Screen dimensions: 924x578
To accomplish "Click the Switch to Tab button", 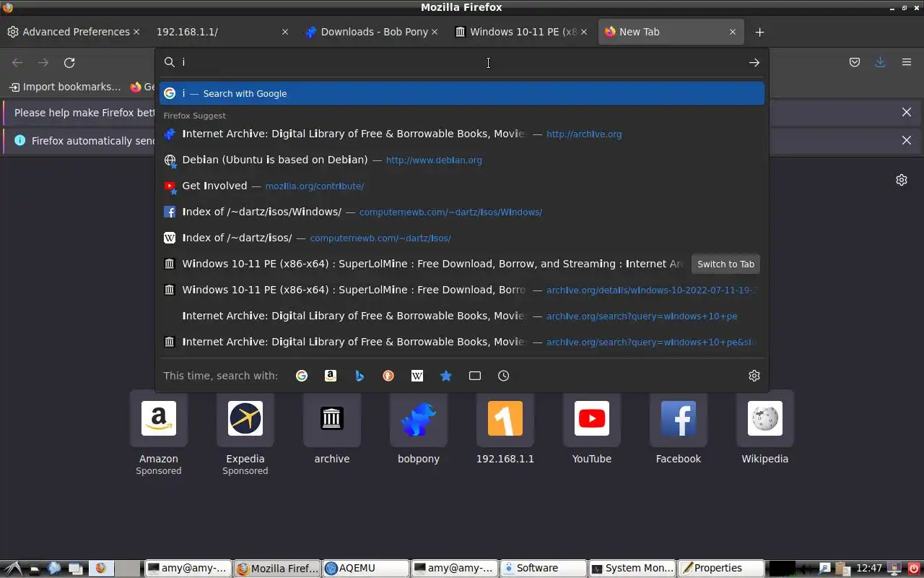I will point(725,264).
